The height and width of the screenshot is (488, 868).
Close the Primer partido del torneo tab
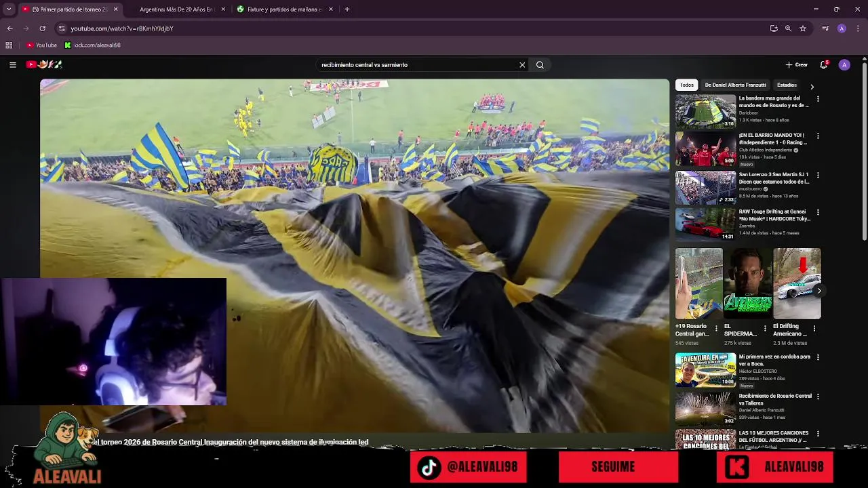[x=115, y=9]
